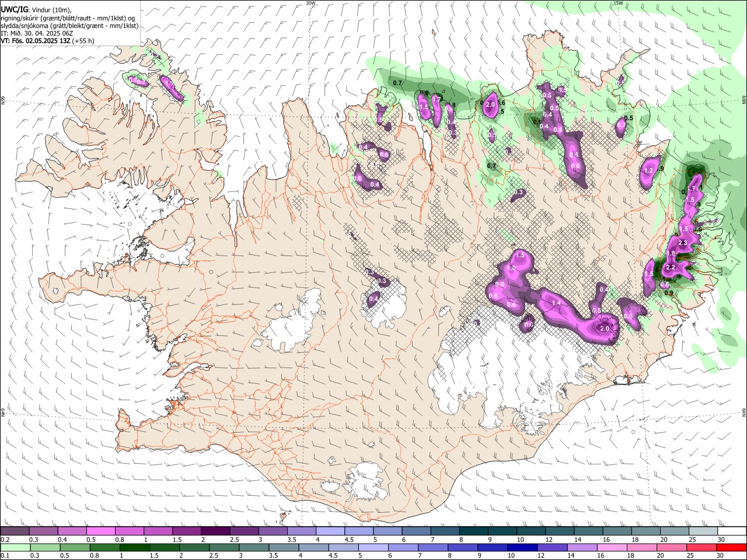Click the '2.2' precipitation value on the map
The width and height of the screenshot is (747, 560).
click(671, 267)
